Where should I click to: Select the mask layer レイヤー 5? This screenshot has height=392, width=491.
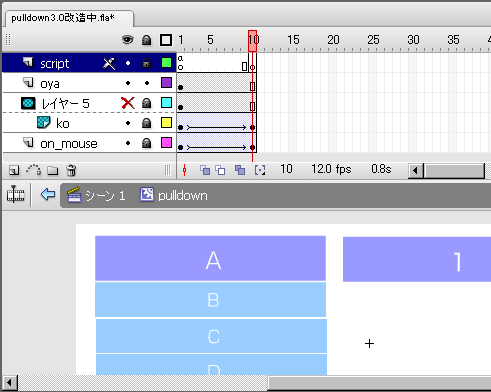point(89,103)
